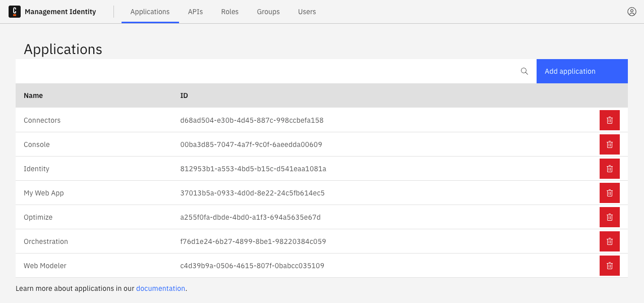Screen dimensions: 644x303
Task: Delete the Console application
Action: tap(609, 144)
